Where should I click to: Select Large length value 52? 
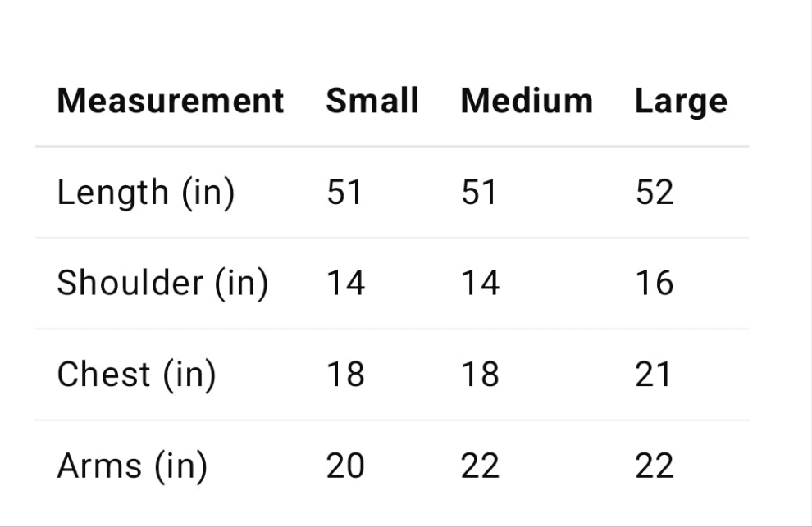655,193
